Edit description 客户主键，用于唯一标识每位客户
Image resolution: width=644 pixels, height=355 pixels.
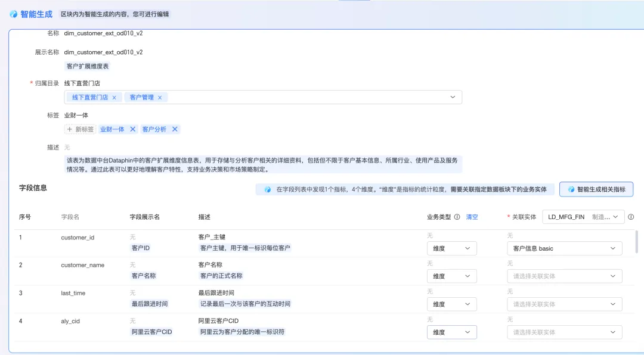pyautogui.click(x=245, y=248)
